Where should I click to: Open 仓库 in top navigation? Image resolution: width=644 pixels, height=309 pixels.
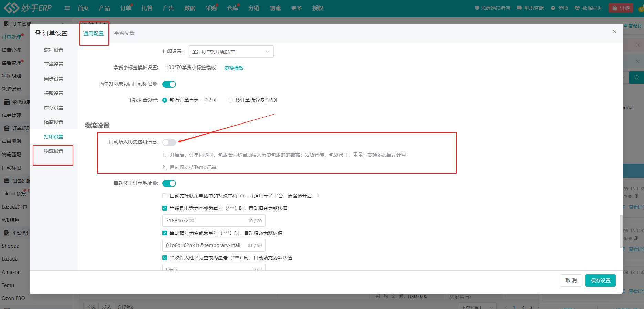coord(232,8)
